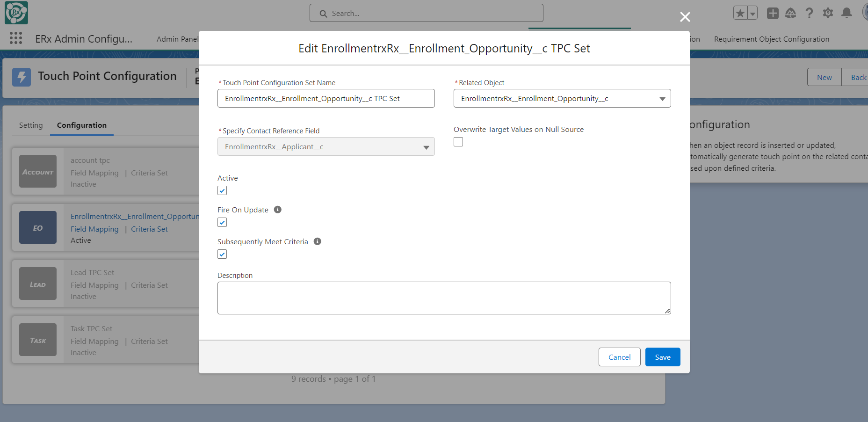The width and height of the screenshot is (868, 422).
Task: Click the Favorites star icon
Action: 740,13
